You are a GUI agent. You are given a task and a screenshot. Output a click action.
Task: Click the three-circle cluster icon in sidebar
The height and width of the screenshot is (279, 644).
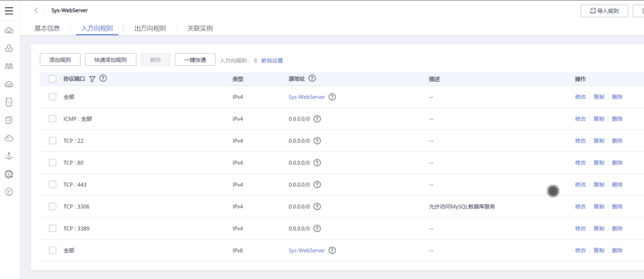click(9, 49)
